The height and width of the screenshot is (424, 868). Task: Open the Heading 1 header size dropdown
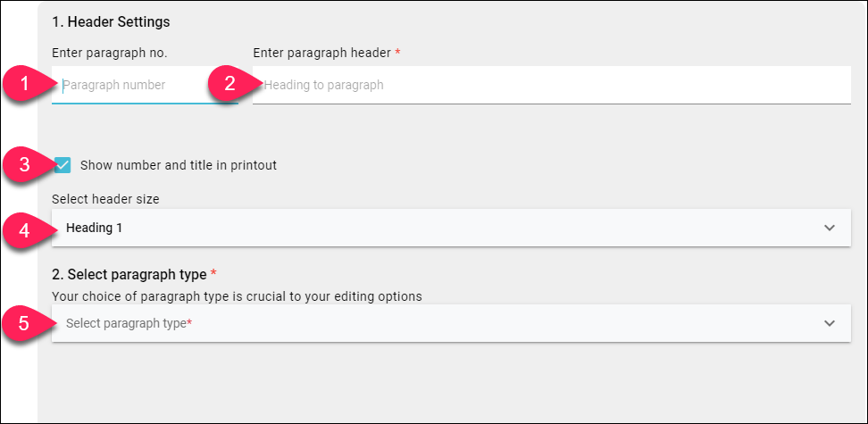click(451, 228)
